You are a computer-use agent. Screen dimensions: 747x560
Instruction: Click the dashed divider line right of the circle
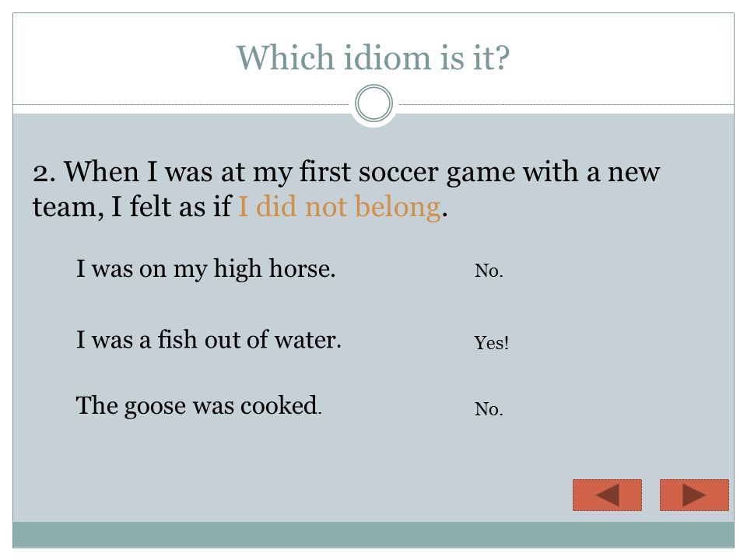[566, 104]
